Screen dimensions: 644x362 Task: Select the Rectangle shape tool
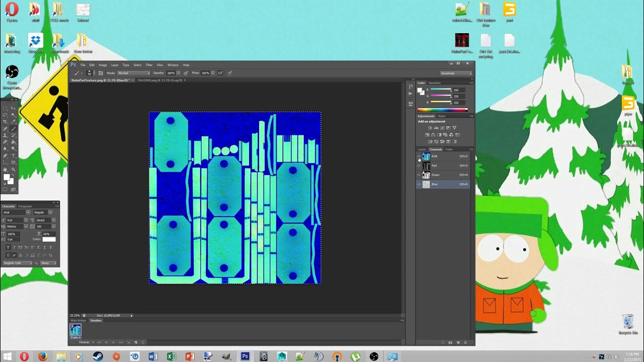point(14,163)
